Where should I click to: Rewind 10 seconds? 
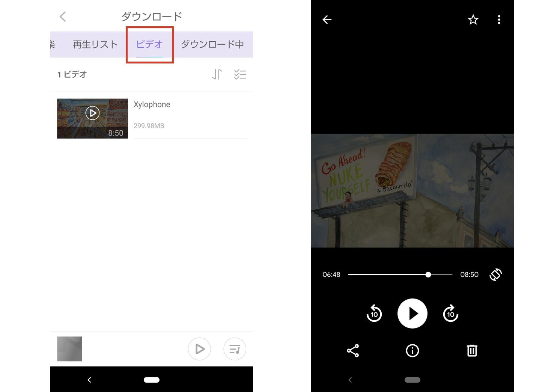374,314
